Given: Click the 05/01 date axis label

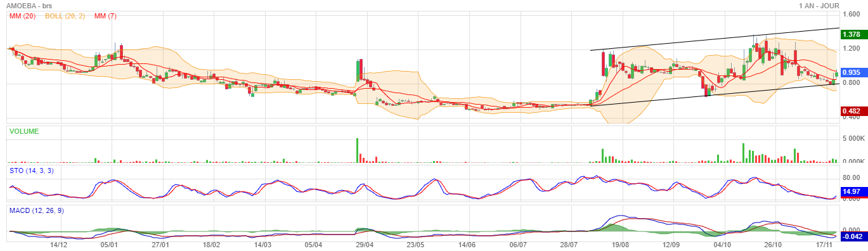Looking at the screenshot, I should coord(109,244).
